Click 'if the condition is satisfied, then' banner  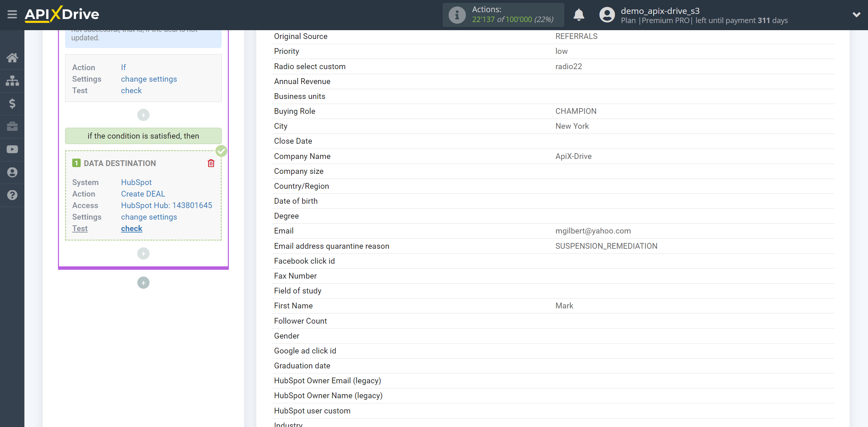pyautogui.click(x=143, y=136)
